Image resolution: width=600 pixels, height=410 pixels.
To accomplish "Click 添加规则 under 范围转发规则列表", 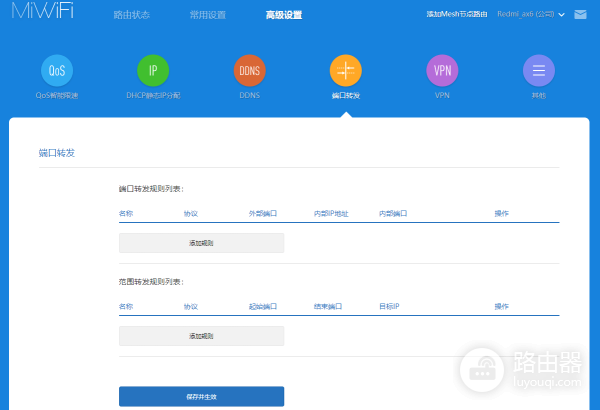I will click(x=201, y=336).
